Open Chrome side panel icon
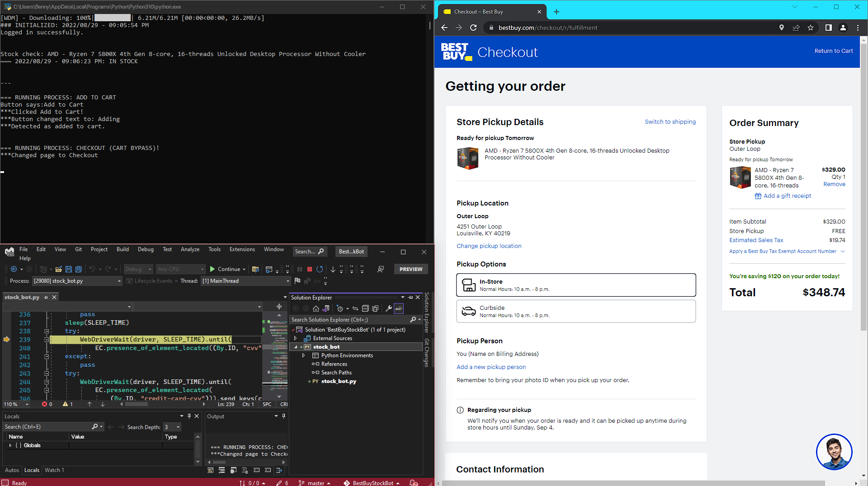Image resolution: width=868 pixels, height=486 pixels. click(828, 28)
